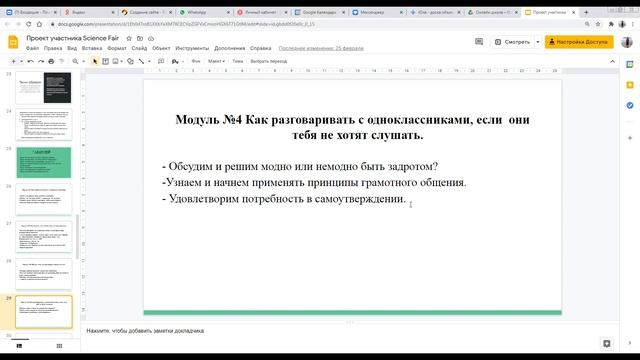Click Настройки Доступа share button
The width and height of the screenshot is (640, 360).
click(579, 42)
